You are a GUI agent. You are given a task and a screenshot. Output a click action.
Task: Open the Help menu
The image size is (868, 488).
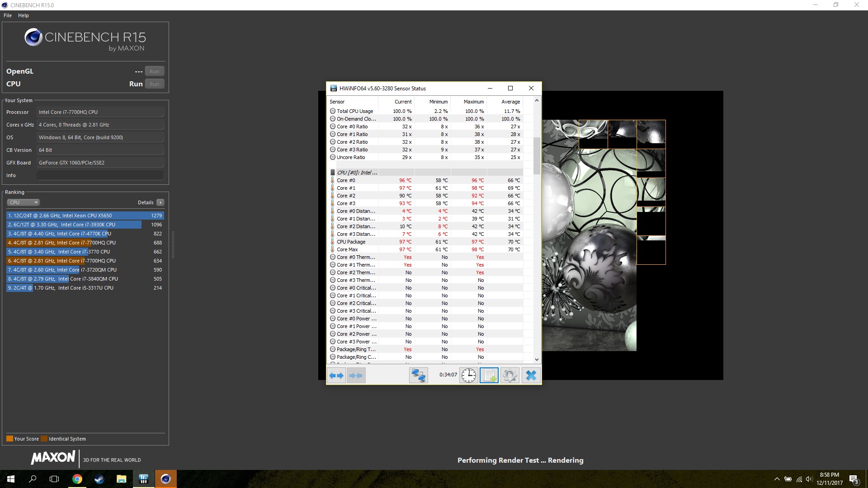coord(24,15)
